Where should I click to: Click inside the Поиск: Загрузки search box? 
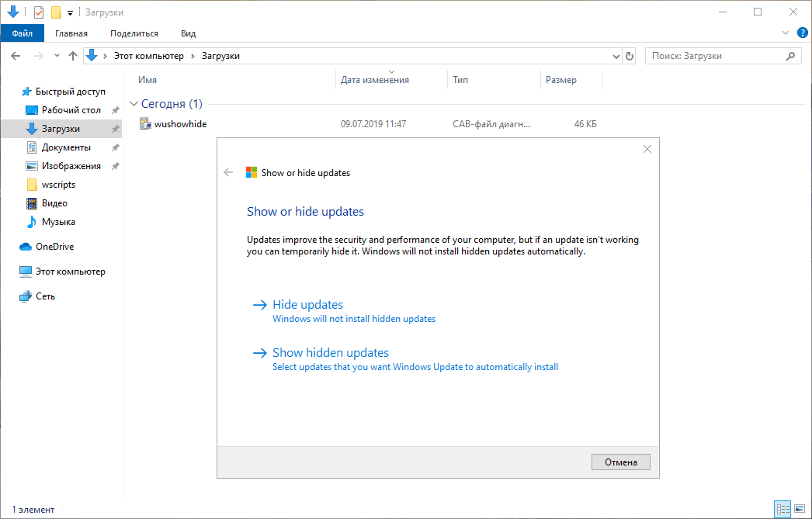pos(714,55)
